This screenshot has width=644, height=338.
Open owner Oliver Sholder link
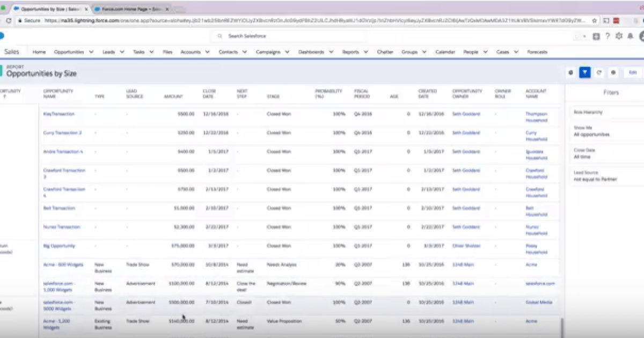pos(466,246)
